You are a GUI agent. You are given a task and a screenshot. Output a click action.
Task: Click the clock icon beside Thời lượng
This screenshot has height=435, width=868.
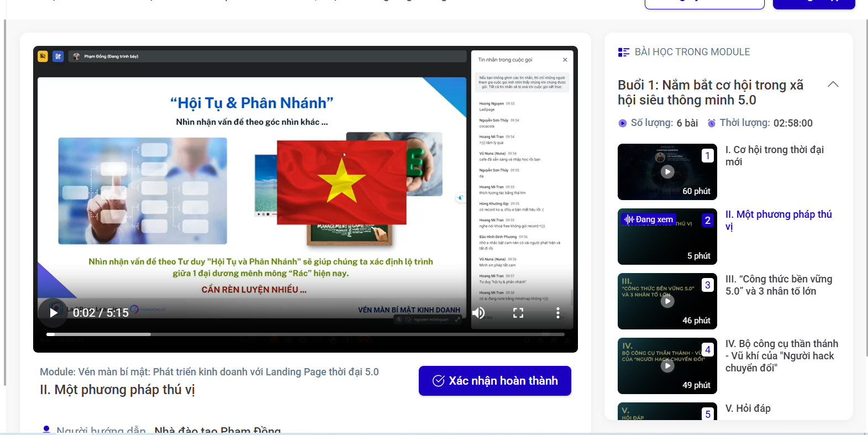pos(712,123)
